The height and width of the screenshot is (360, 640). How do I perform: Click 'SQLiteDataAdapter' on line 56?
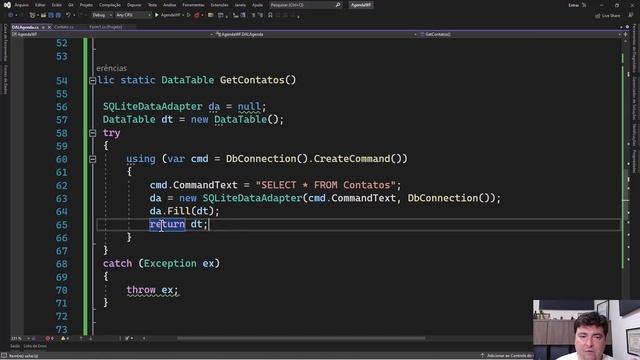[x=153, y=107]
